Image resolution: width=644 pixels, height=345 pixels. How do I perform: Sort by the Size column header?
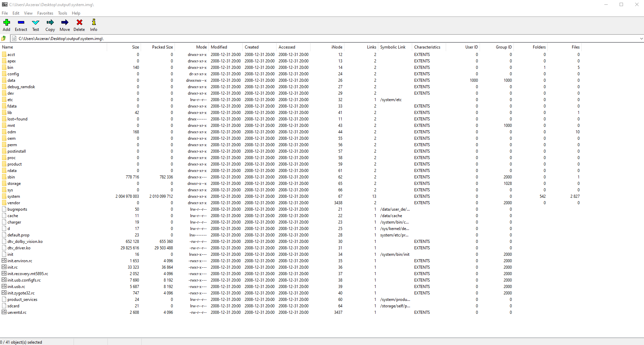click(x=124, y=47)
